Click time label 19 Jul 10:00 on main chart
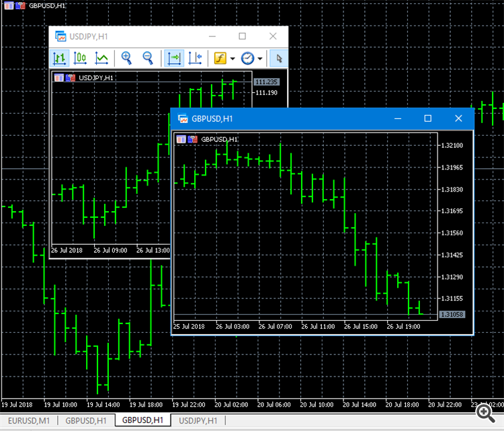Image resolution: width=504 pixels, height=431 pixels. (x=60, y=405)
